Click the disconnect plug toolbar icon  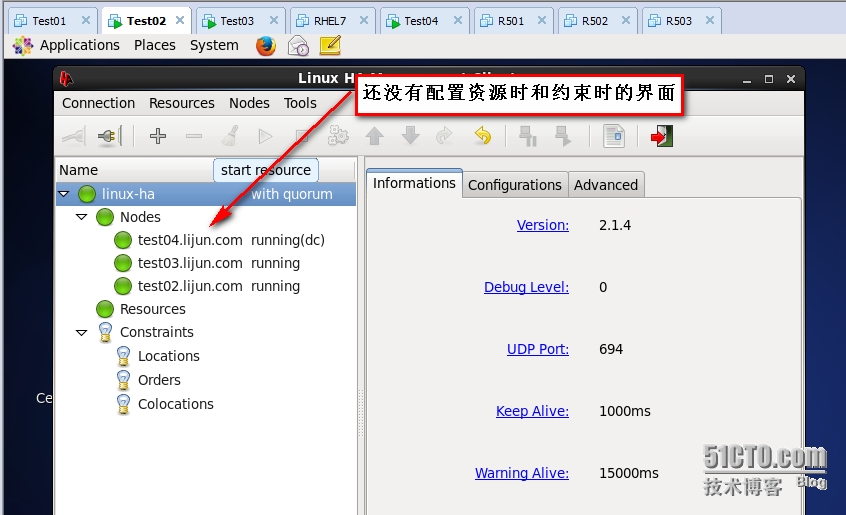click(x=110, y=136)
